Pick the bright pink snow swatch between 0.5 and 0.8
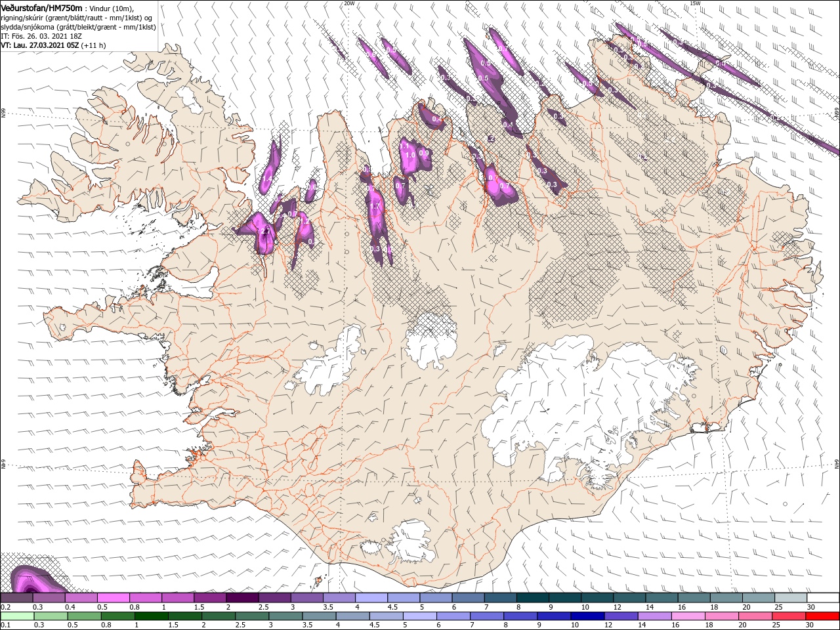 pos(113,598)
